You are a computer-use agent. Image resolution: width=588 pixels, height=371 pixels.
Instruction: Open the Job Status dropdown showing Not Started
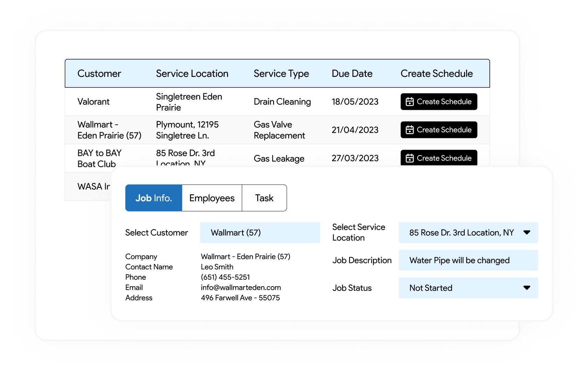tap(468, 288)
